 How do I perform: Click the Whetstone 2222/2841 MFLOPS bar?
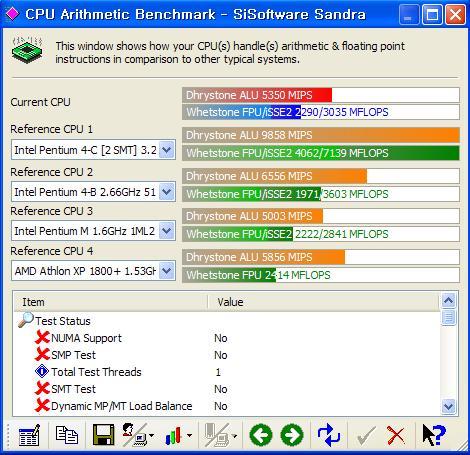321,234
